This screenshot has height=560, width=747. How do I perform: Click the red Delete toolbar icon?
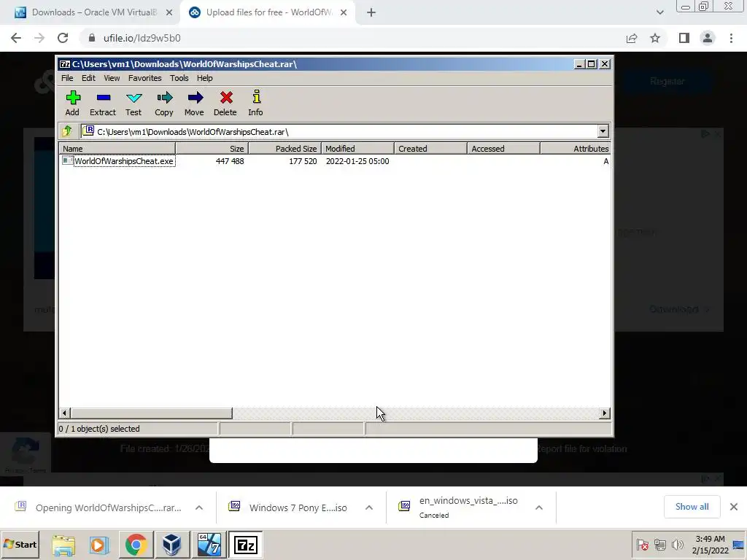225,103
